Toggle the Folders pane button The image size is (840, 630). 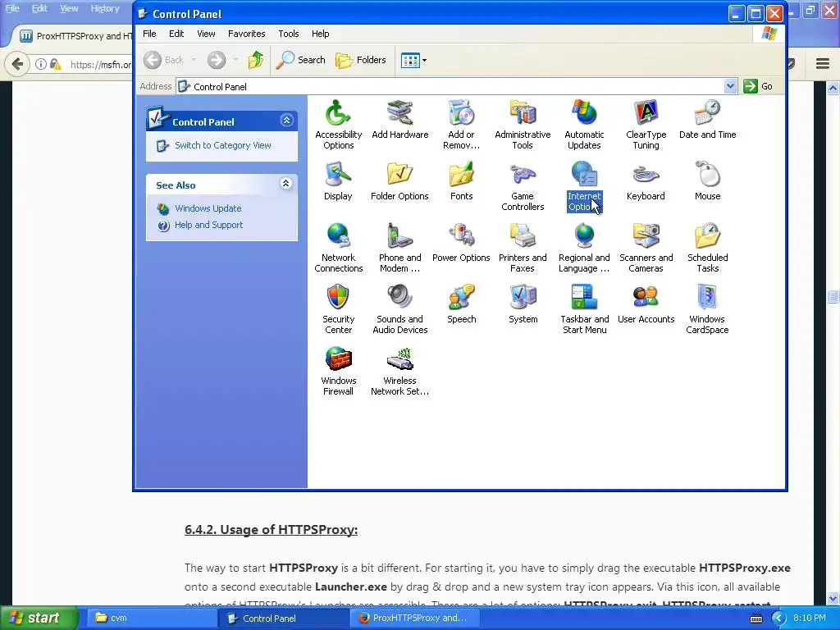coord(361,60)
